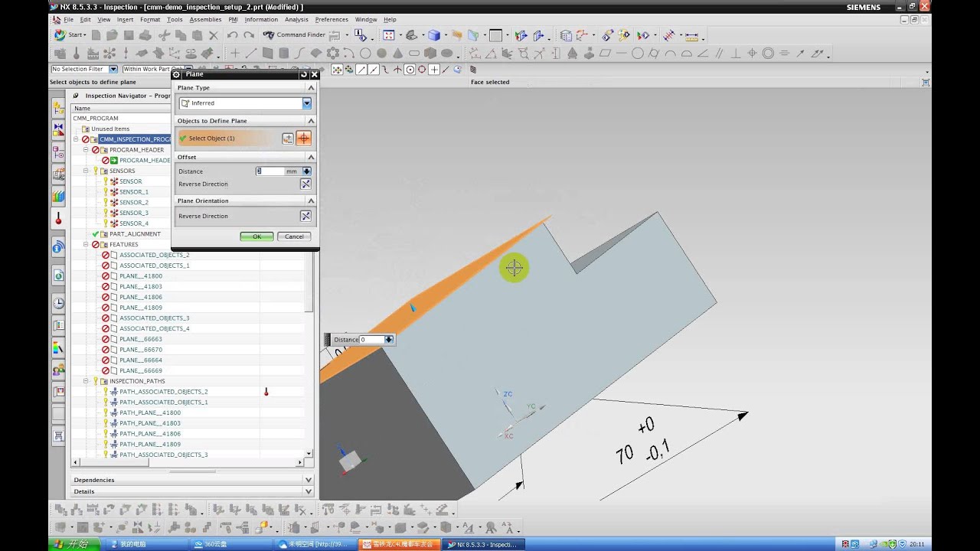Click the measure distance ruler icon
The width and height of the screenshot is (980, 551).
[x=692, y=35]
